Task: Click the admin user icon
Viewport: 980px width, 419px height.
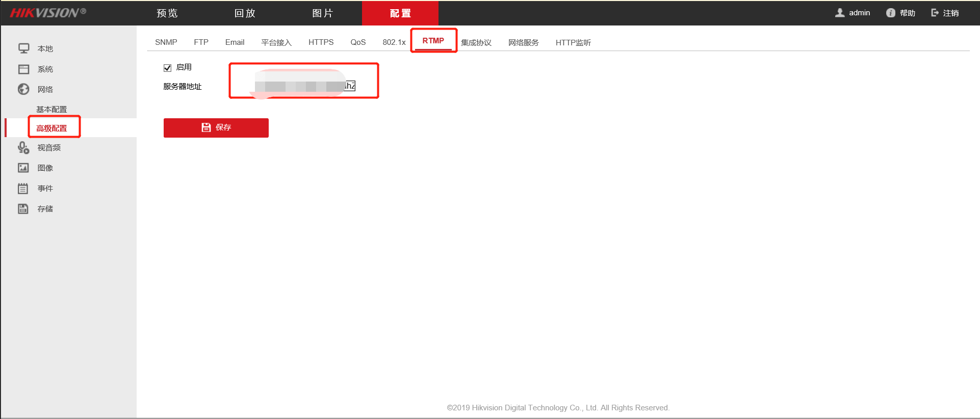Action: pos(840,13)
